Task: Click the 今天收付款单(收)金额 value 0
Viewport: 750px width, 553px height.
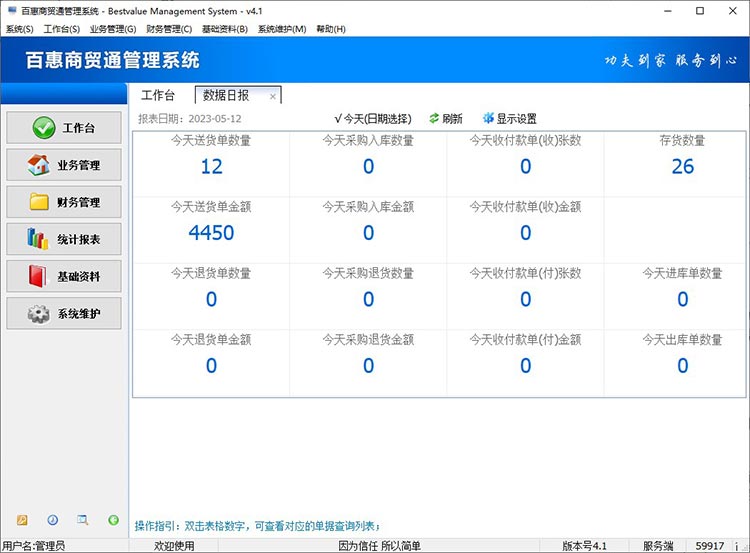Action: point(526,233)
